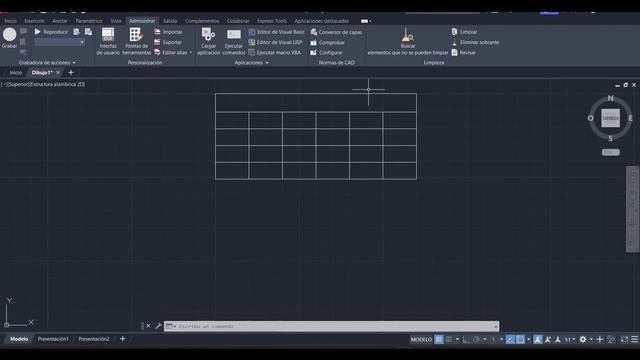640x360 pixels.
Task: Toggle polar tracking in status bar
Action: coord(476,340)
